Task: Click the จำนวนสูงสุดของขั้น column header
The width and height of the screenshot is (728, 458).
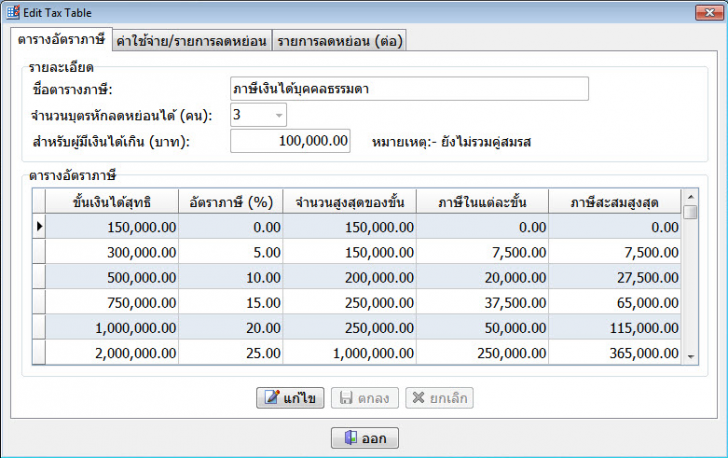Action: point(350,202)
